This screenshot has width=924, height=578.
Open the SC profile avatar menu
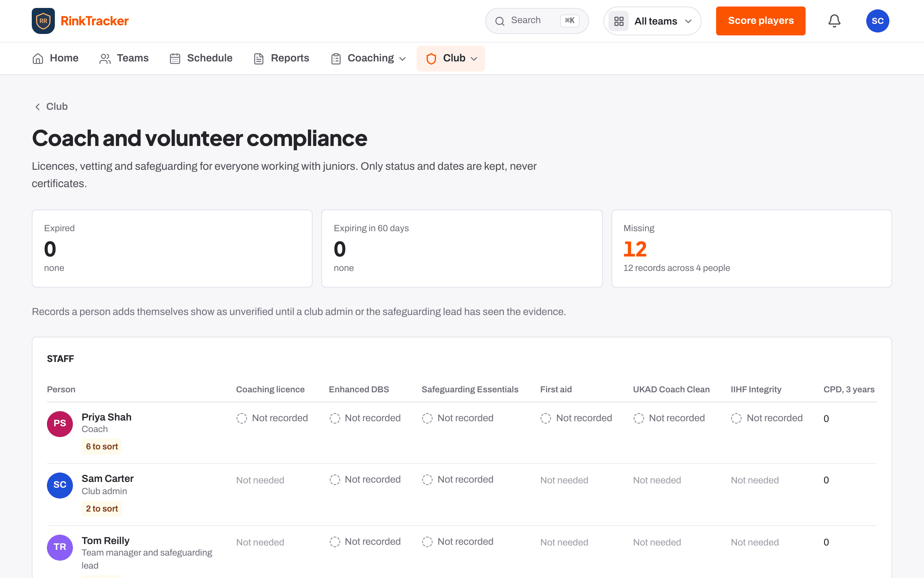point(877,21)
